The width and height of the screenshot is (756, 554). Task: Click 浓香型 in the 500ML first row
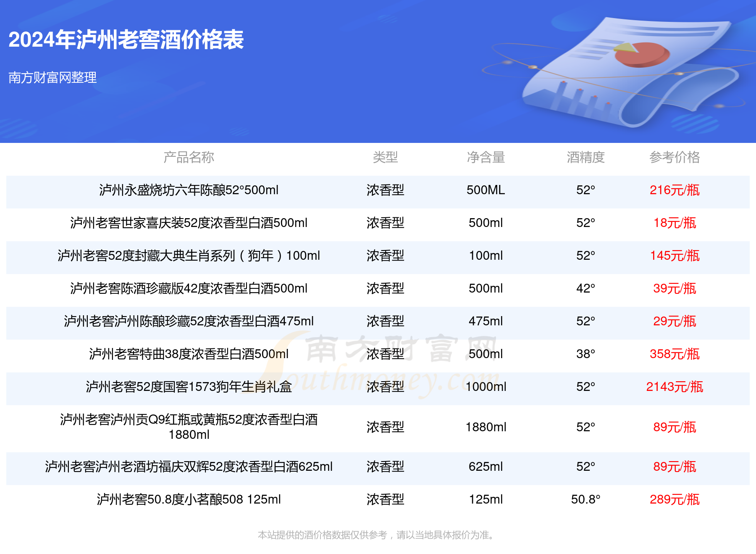pos(385,190)
